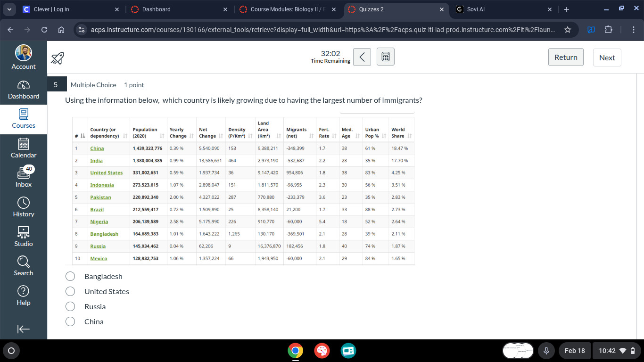Collapse the Canvas navigation sidebar
The image size is (644, 362).
point(24,329)
